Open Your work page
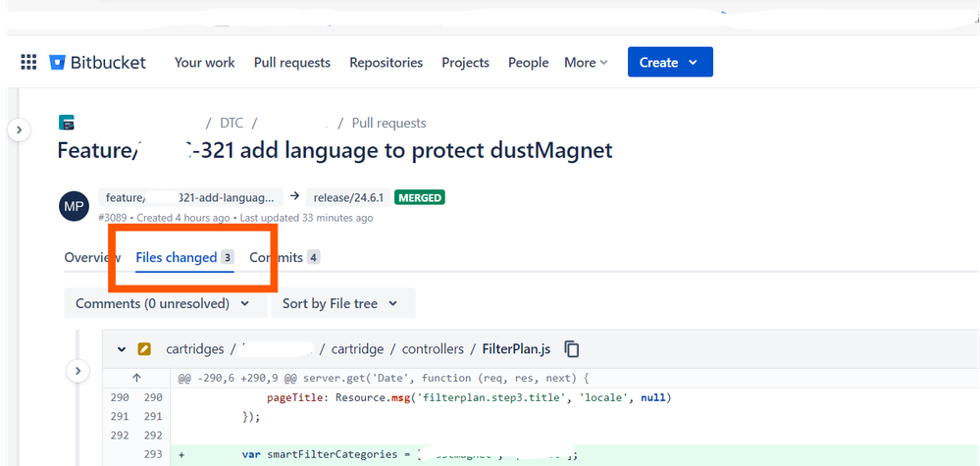The image size is (980, 466). [x=204, y=63]
